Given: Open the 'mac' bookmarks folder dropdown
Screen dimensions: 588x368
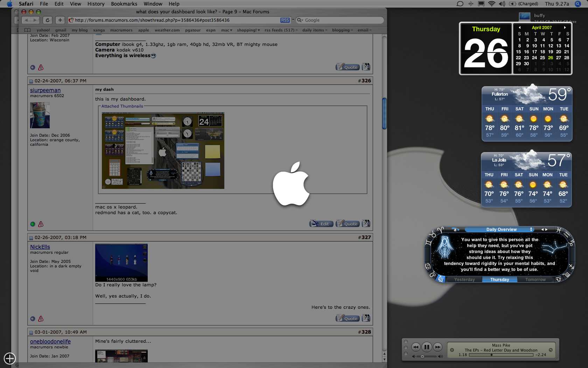Looking at the screenshot, I should (227, 30).
